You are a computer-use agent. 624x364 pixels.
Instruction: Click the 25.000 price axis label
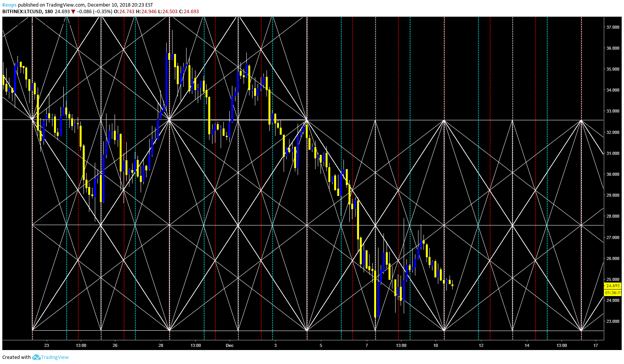click(612, 279)
